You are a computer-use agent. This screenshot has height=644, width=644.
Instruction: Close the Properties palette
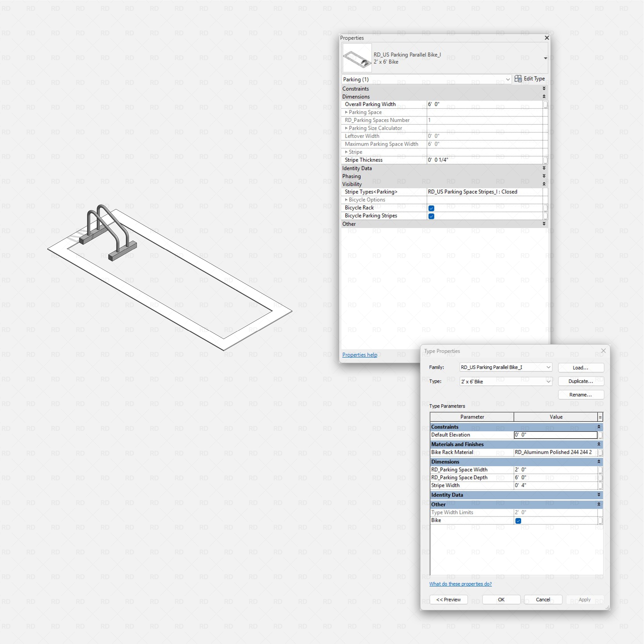[x=547, y=38]
